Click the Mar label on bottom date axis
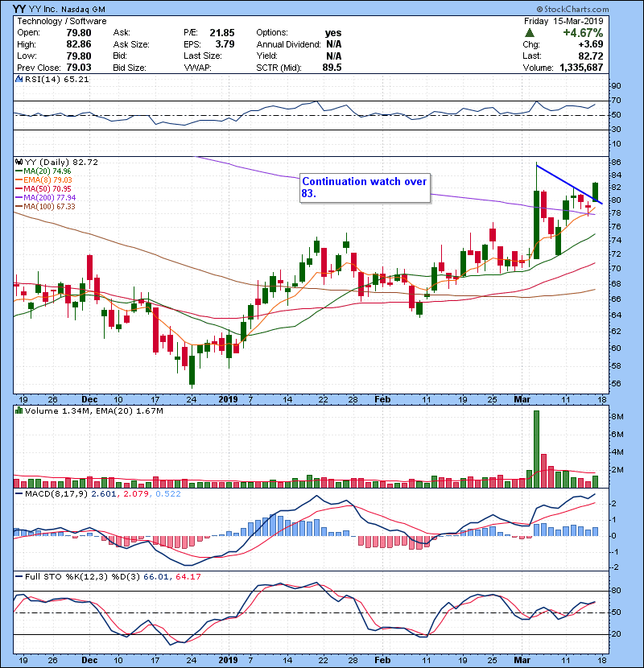Screen dimensions: 644x668 coord(522,660)
